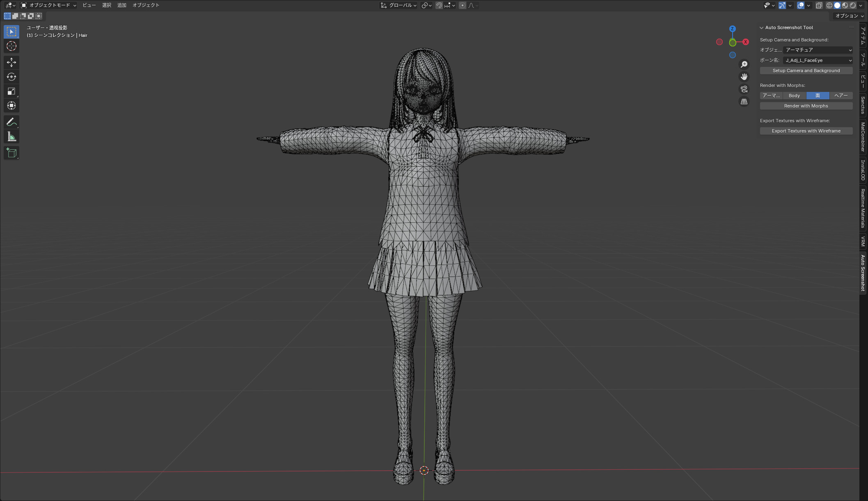Click the Z axis on navigation gizmo
The width and height of the screenshot is (868, 501).
tap(733, 29)
